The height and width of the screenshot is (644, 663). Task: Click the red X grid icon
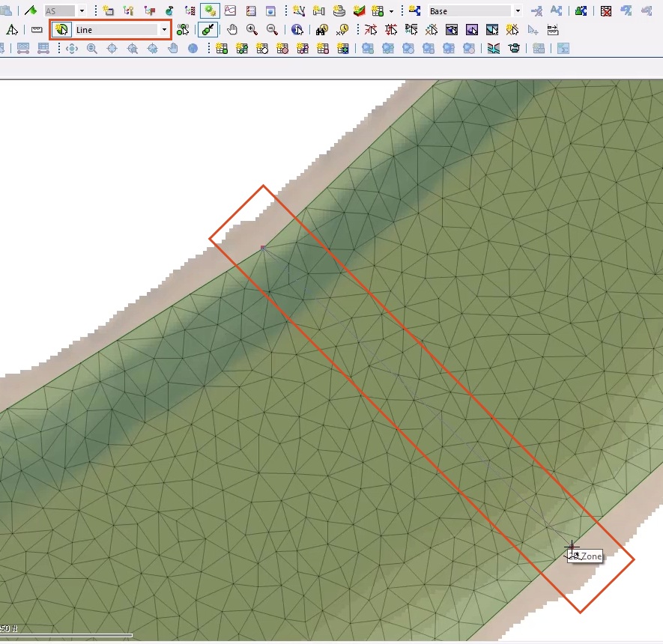pyautogui.click(x=606, y=10)
